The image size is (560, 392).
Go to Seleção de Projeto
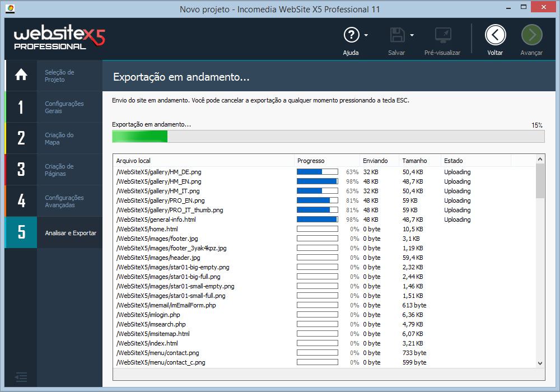tap(59, 76)
